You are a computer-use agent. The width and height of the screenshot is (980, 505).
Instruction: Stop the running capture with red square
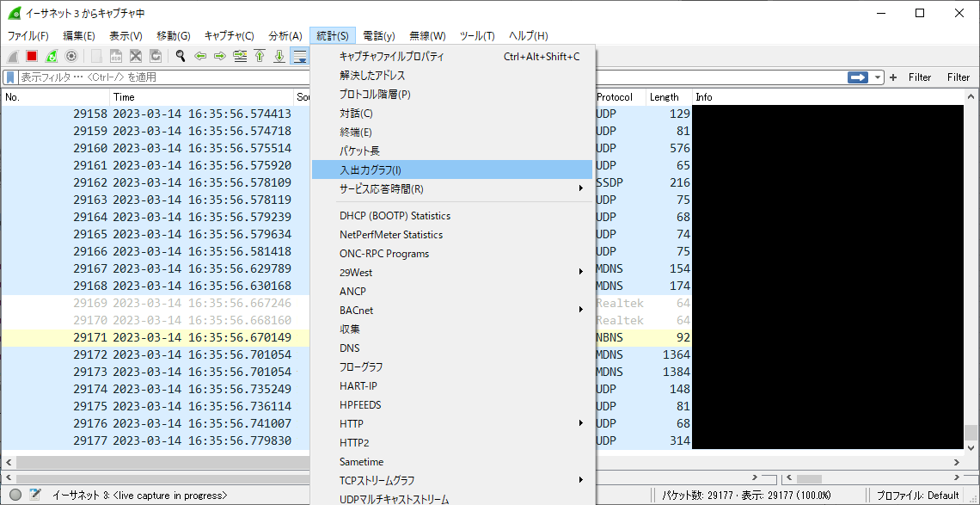point(32,56)
